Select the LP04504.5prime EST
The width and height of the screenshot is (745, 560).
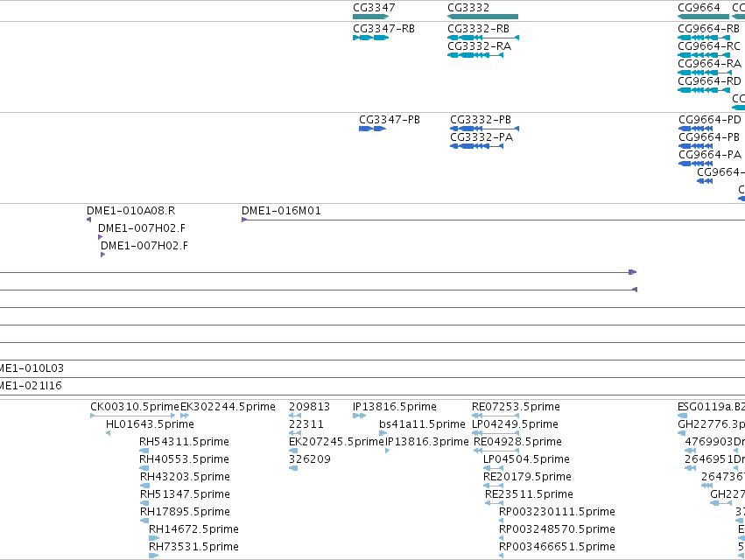tap(493, 468)
